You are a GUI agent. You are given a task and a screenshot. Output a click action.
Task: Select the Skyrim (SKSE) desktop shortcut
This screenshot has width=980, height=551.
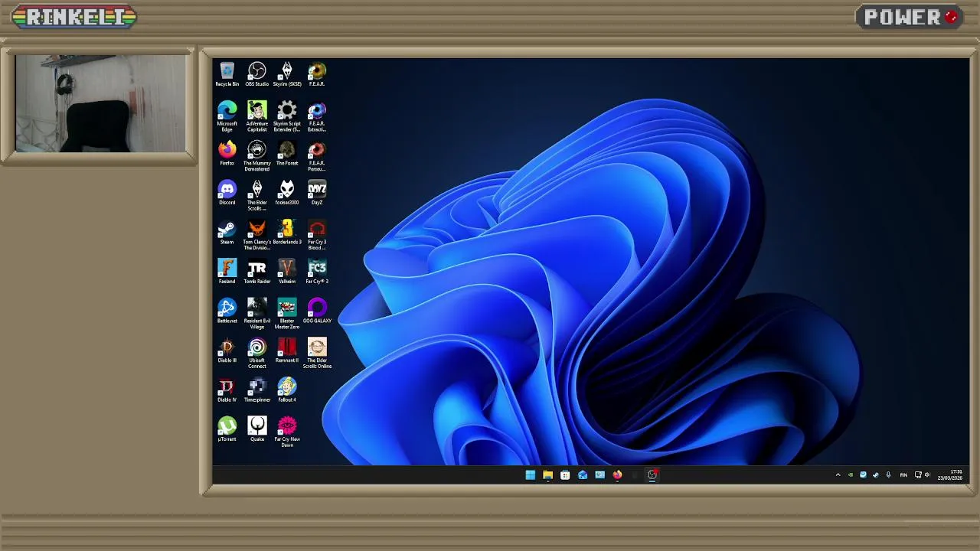point(287,74)
